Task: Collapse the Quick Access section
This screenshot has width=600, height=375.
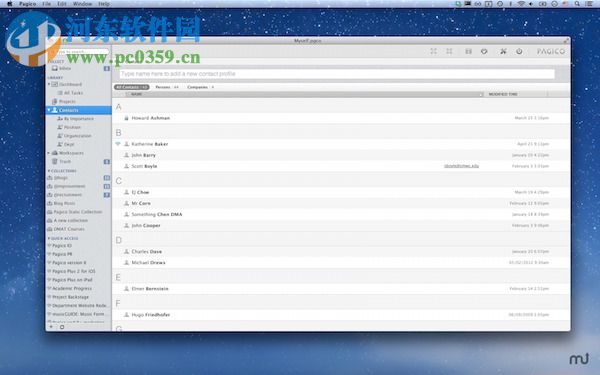Action: 64,238
